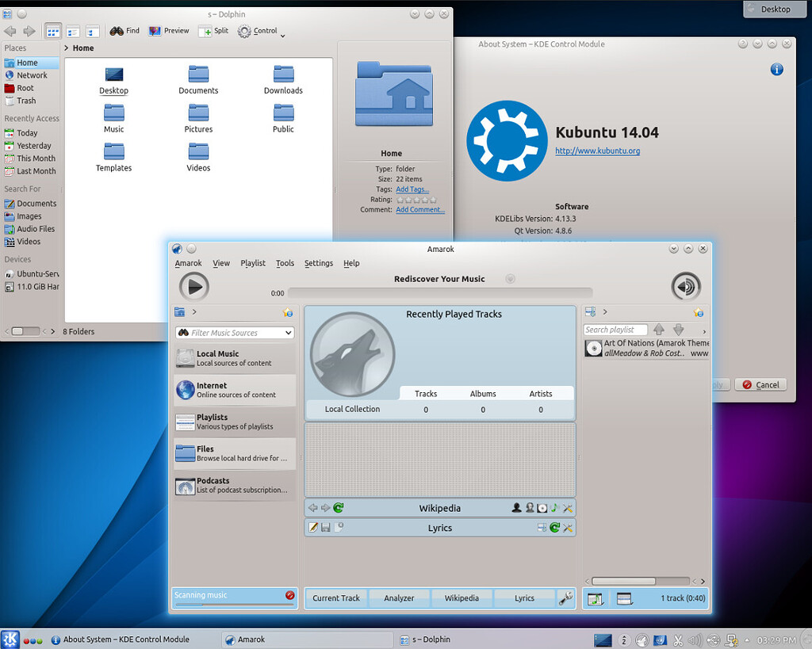Click the Lyrics settings wrench icon

tap(568, 528)
